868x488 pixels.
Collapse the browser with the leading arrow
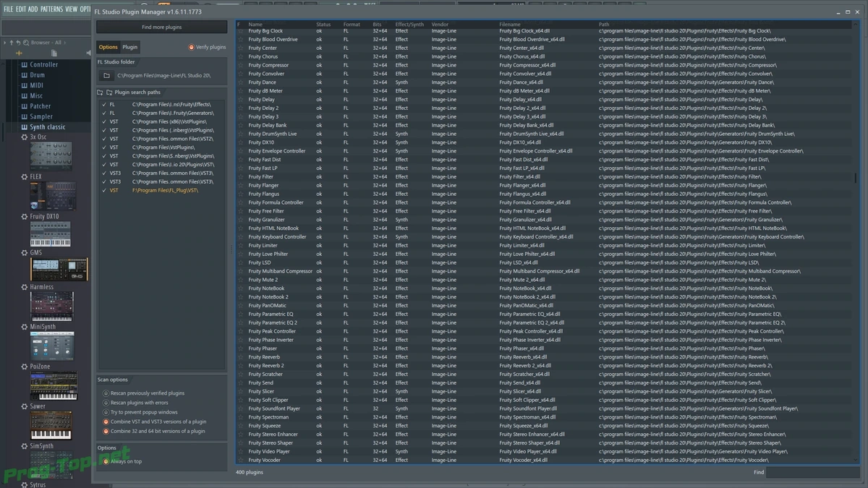click(5, 43)
